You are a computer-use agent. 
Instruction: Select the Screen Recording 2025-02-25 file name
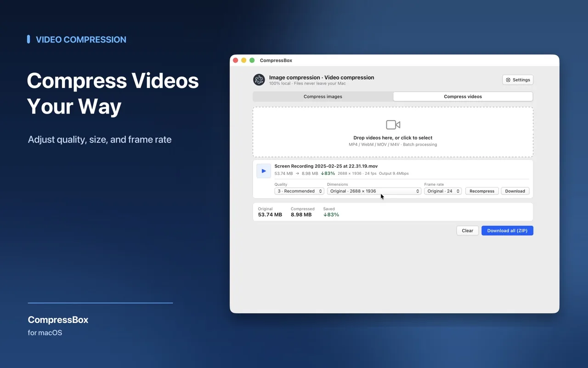point(326,166)
